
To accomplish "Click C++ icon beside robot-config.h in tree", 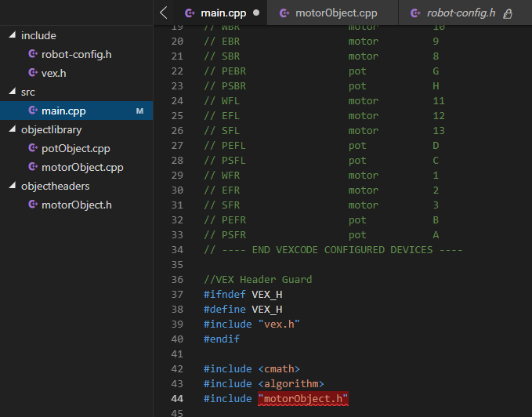I will [x=33, y=53].
